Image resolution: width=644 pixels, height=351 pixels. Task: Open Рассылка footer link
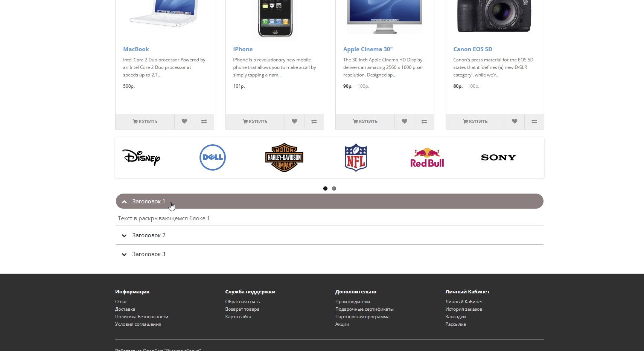point(455,324)
